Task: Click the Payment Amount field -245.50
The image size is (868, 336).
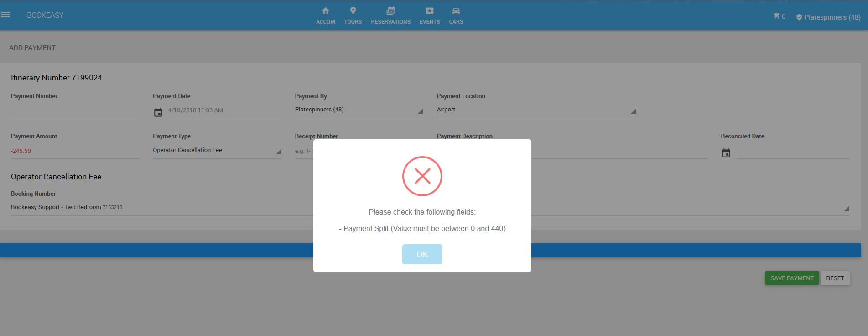Action: (75, 151)
